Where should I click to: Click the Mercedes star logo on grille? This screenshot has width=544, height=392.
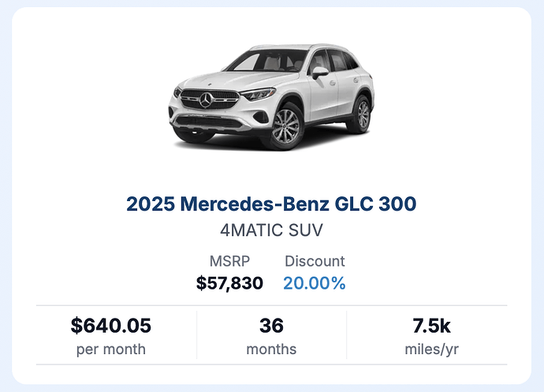(x=206, y=100)
